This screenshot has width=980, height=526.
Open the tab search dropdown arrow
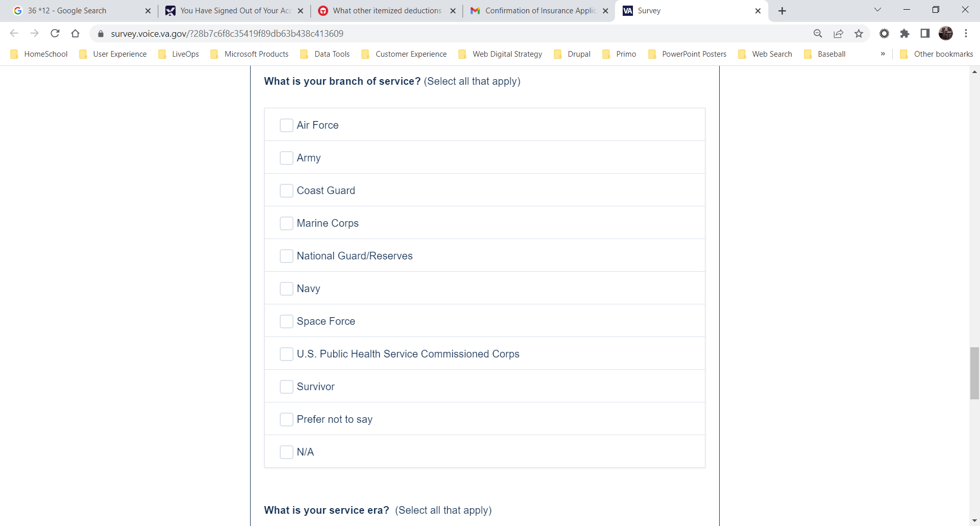tap(877, 10)
